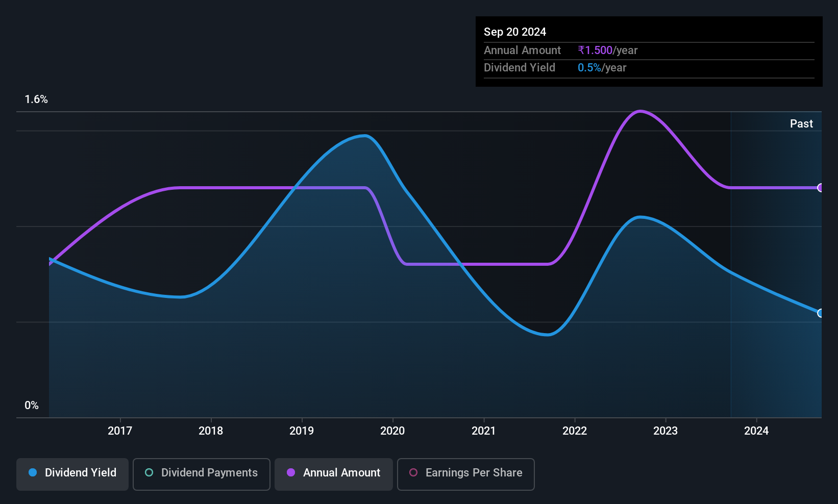This screenshot has height=504, width=838.
Task: Click the 2024 x-axis label
Action: [756, 431]
